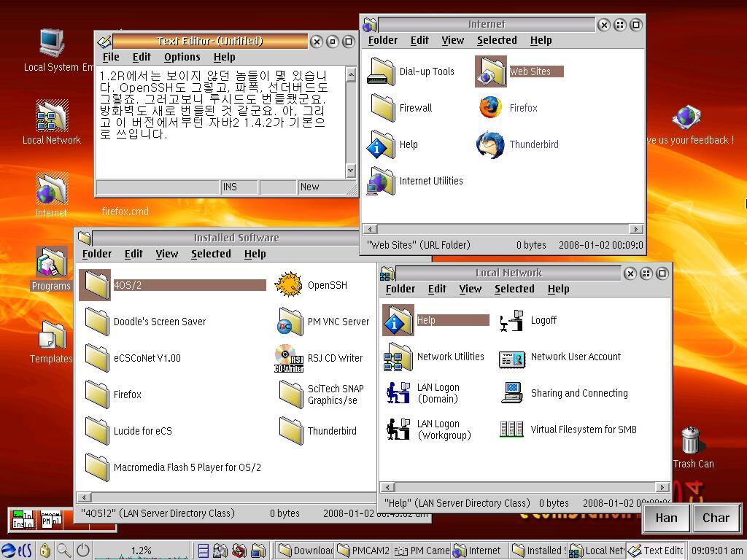
Task: Open the Firefox icon in Internet window
Action: click(490, 108)
